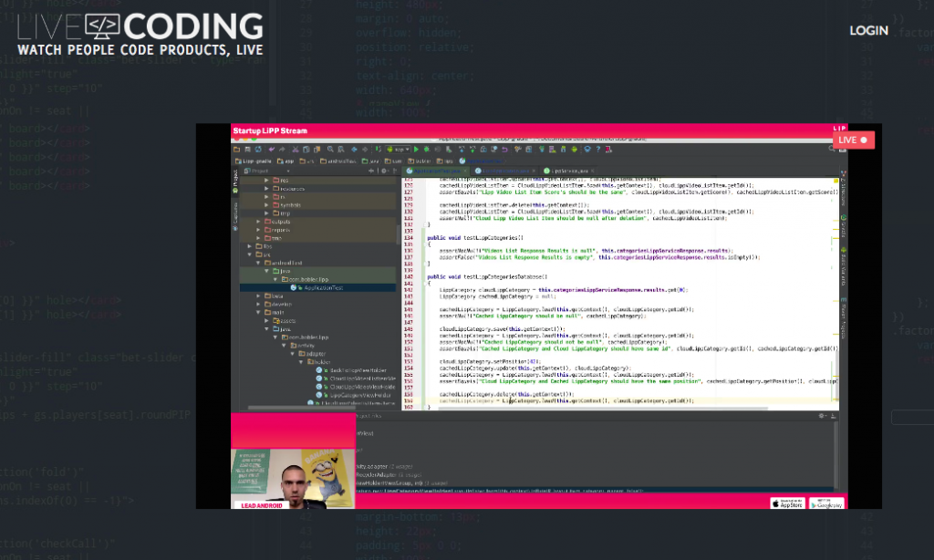This screenshot has width=934, height=560.
Task: Click the LOGIN link
Action: point(868,30)
